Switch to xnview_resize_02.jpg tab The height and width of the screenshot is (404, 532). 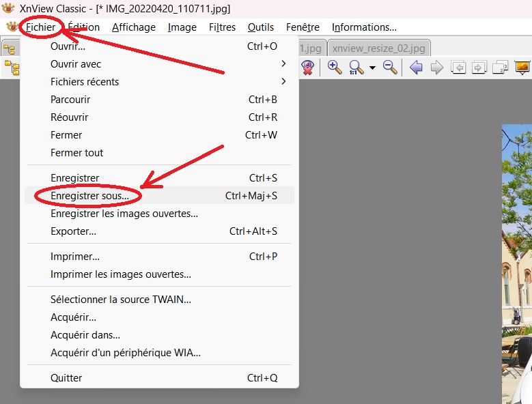pos(378,48)
